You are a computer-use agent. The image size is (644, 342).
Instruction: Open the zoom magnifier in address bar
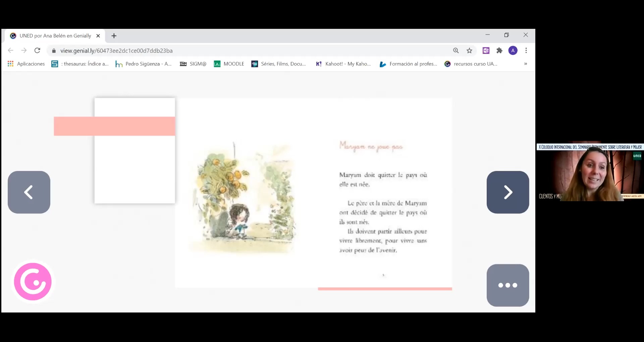[x=456, y=51]
